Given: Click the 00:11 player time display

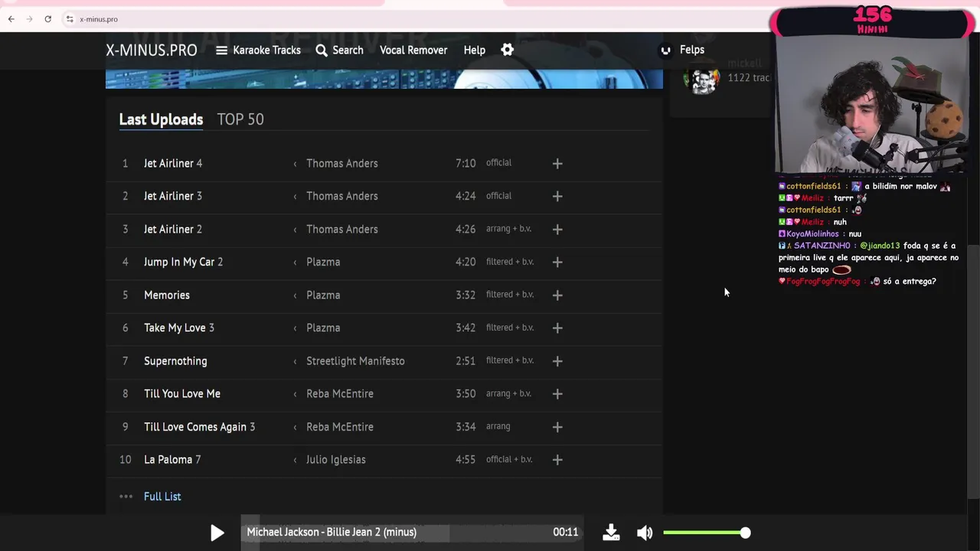Looking at the screenshot, I should coord(566,532).
